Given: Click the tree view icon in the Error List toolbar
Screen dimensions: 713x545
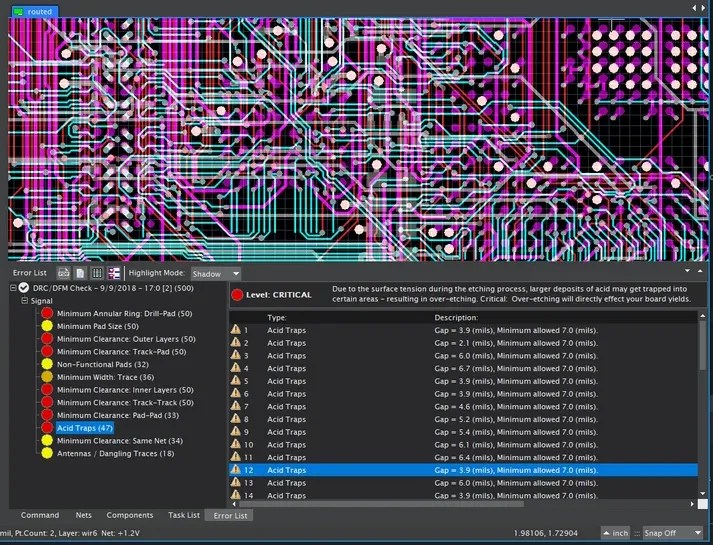Looking at the screenshot, I should point(114,273).
